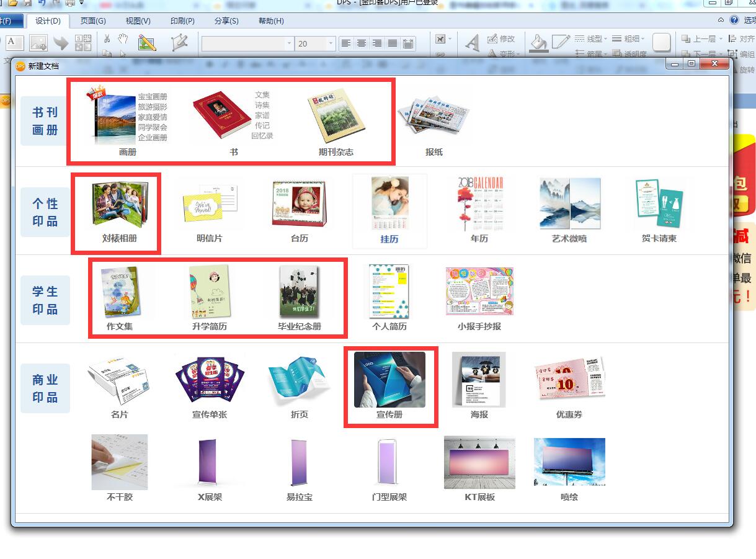The height and width of the screenshot is (559, 756).
Task: Select the 明信片 postcard template
Action: [x=209, y=212]
